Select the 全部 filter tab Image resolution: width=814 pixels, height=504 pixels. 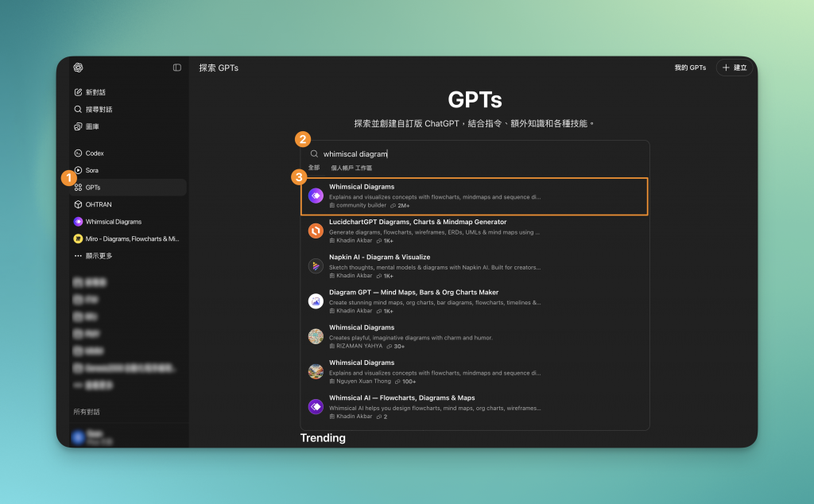[x=314, y=168]
